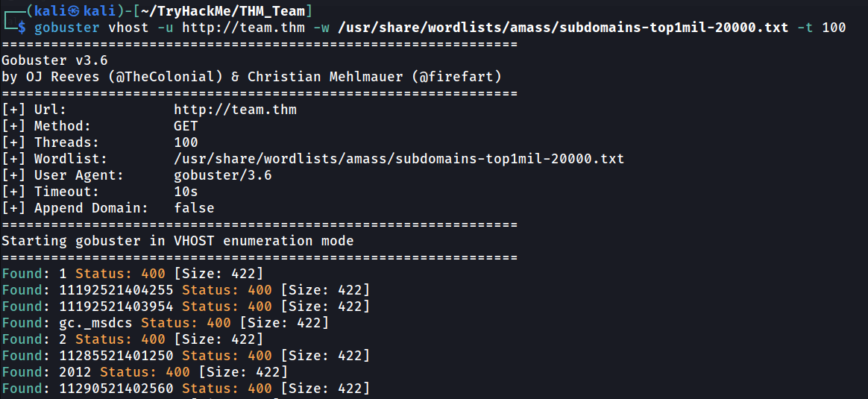Click the http://team.thm URL in the command
The height and width of the screenshot is (399, 868).
pos(244,28)
